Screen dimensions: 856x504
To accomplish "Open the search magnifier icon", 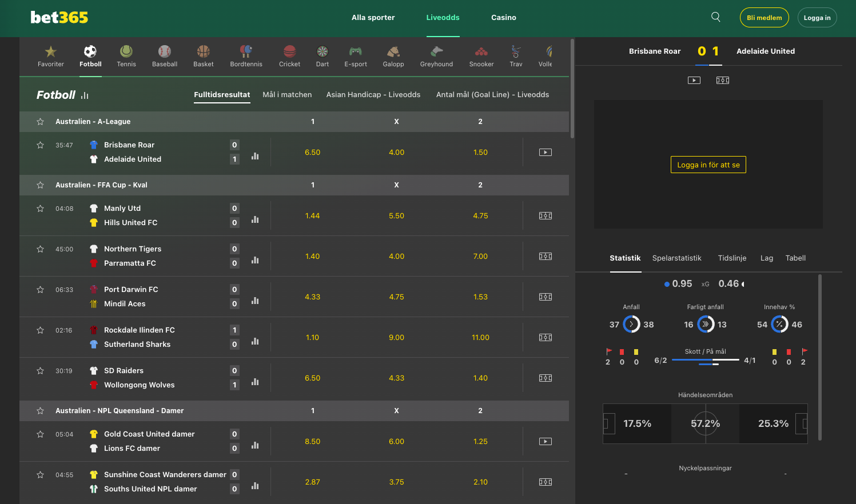I will pos(715,17).
